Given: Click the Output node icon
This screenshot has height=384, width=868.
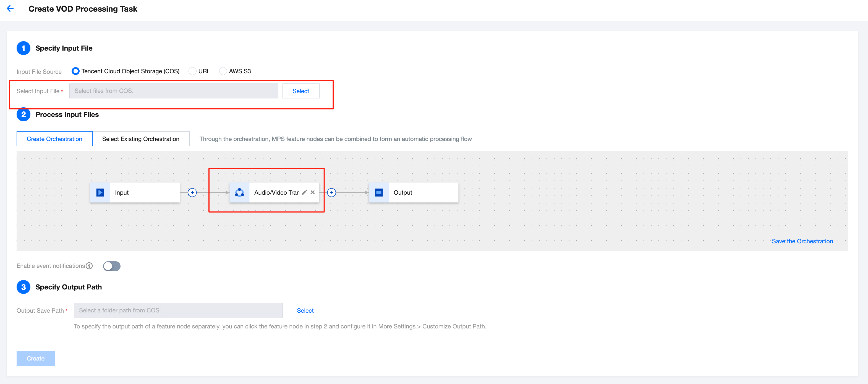Looking at the screenshot, I should 379,192.
